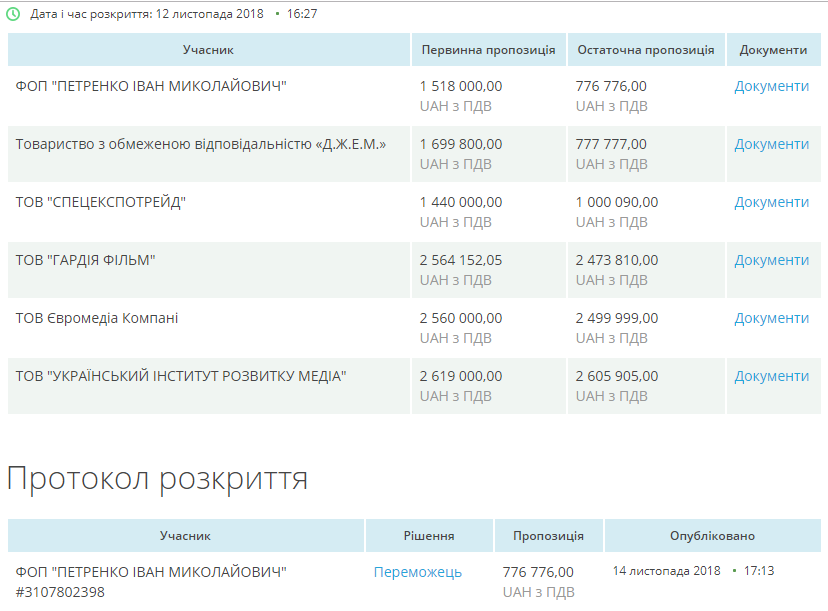Click the Переможець decision link
The height and width of the screenshot is (611, 828).
(x=417, y=572)
